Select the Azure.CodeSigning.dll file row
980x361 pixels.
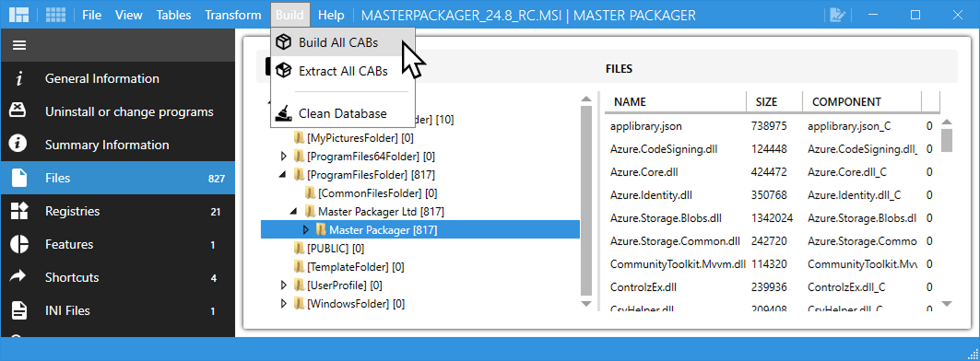[772, 149]
